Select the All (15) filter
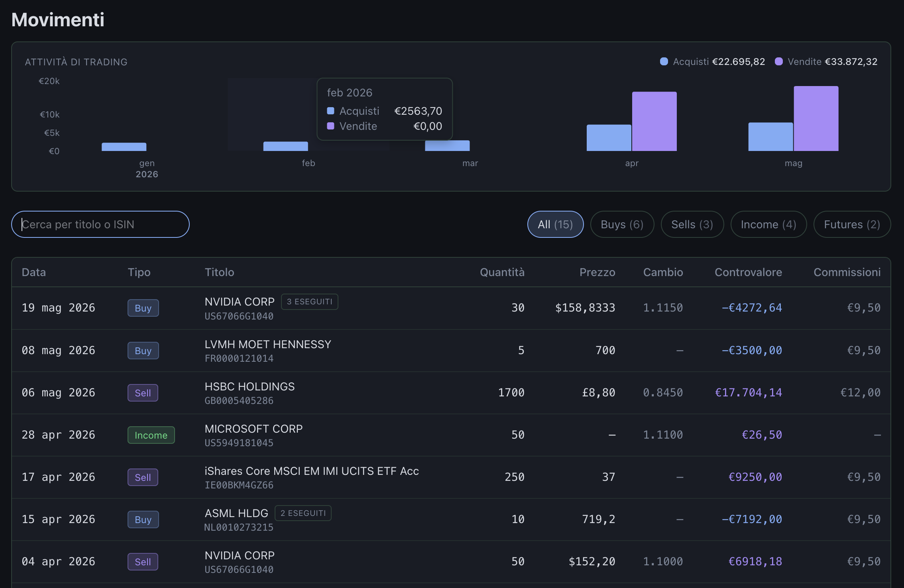Image resolution: width=904 pixels, height=588 pixels. (555, 224)
